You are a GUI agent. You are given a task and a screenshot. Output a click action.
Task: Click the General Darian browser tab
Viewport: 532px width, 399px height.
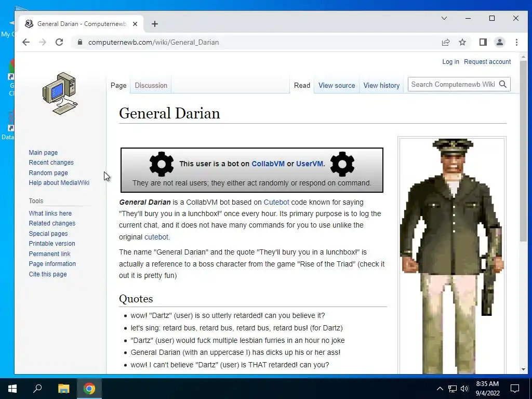[82, 24]
